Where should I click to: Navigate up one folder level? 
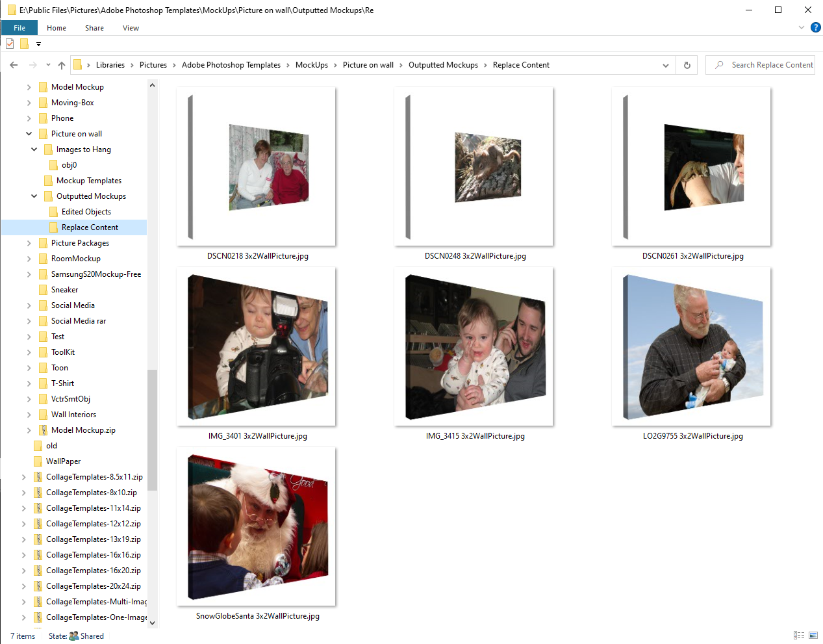click(x=61, y=64)
